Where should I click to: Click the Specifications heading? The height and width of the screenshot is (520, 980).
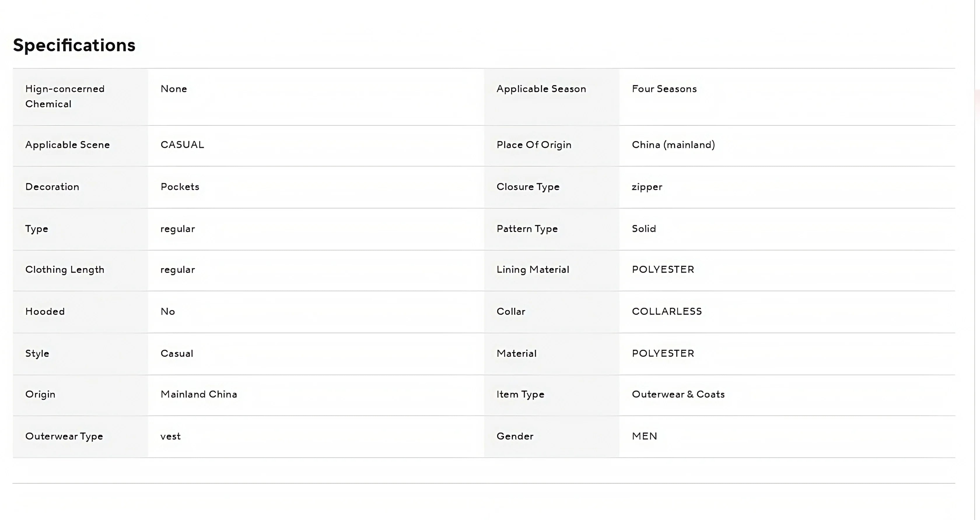click(74, 45)
